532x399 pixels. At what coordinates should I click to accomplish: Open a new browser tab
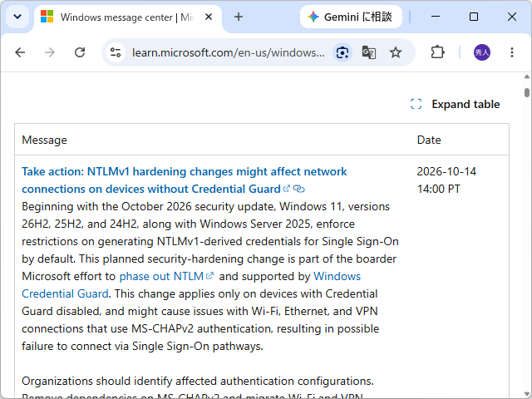coord(239,17)
